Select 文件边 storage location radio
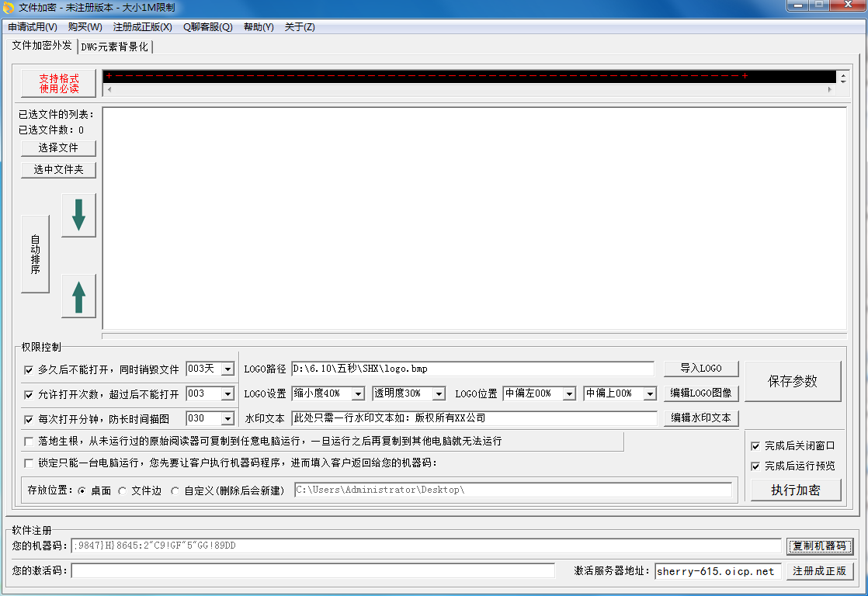868x596 pixels. 123,491
